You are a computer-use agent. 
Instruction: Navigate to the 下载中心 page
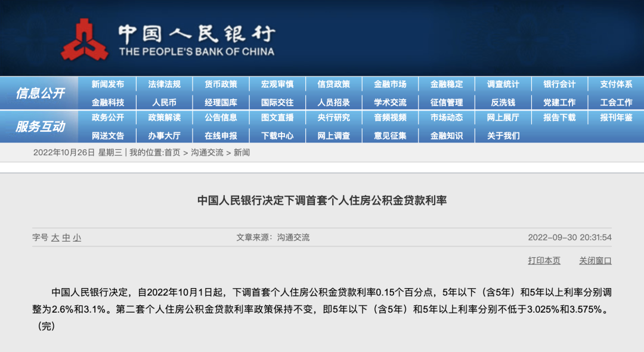point(278,135)
